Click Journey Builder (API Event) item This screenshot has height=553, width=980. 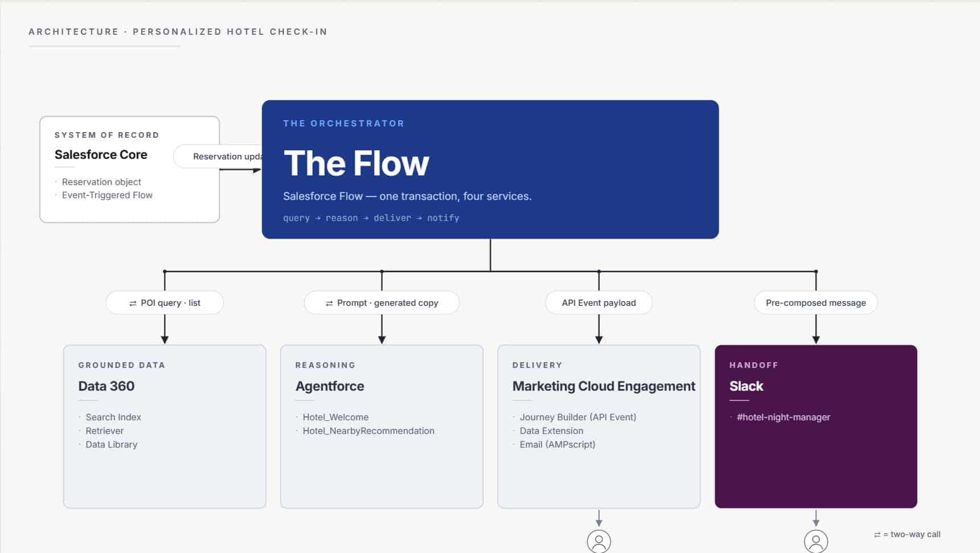[x=577, y=417]
